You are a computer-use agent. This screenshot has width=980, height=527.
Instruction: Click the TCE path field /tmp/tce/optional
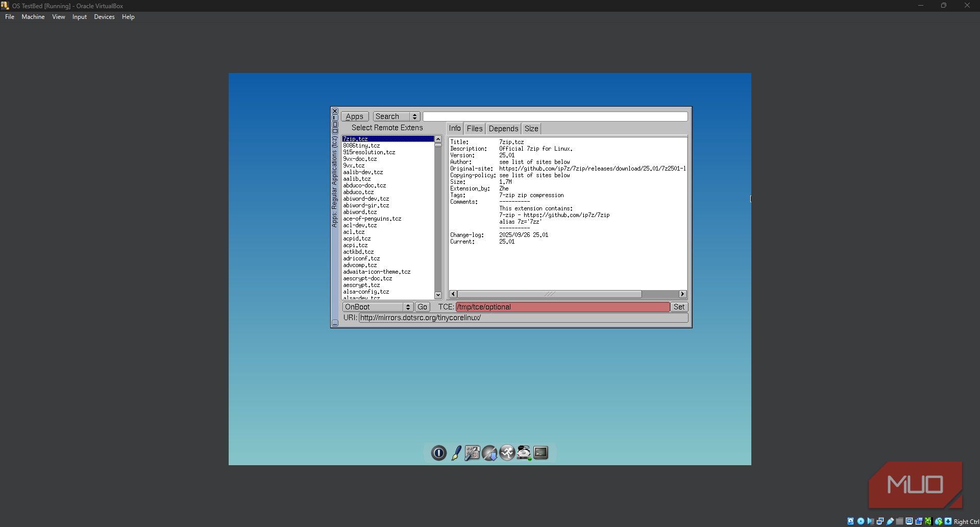pos(562,307)
